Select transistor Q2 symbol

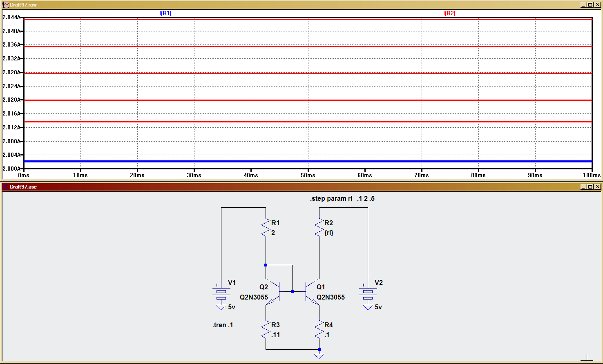pyautogui.click(x=273, y=292)
